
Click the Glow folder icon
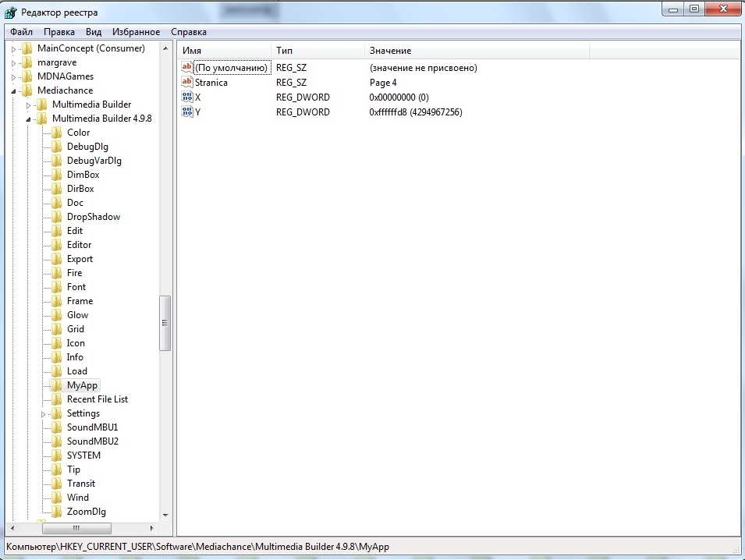pos(56,315)
